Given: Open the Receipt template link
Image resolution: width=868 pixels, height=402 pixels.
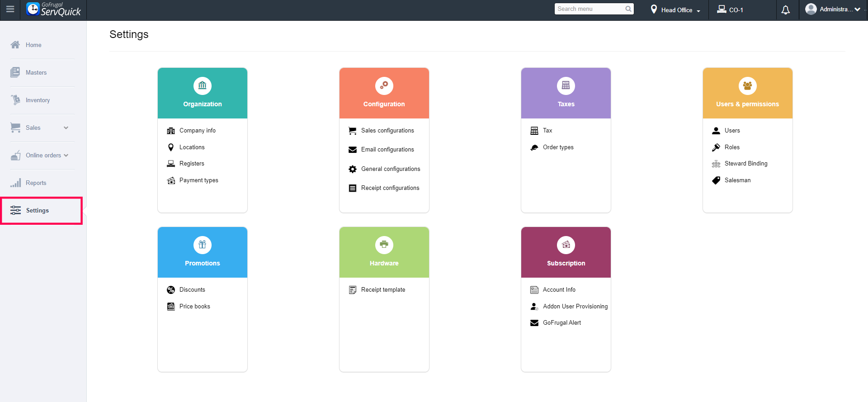Looking at the screenshot, I should pyautogui.click(x=383, y=289).
